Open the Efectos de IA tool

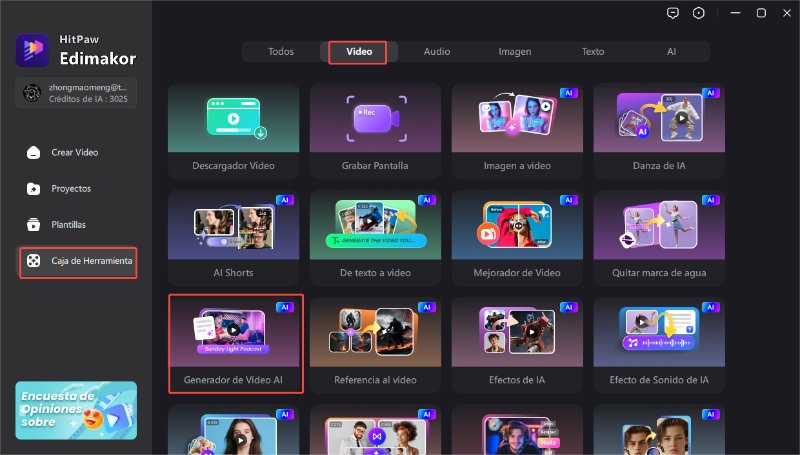point(517,345)
